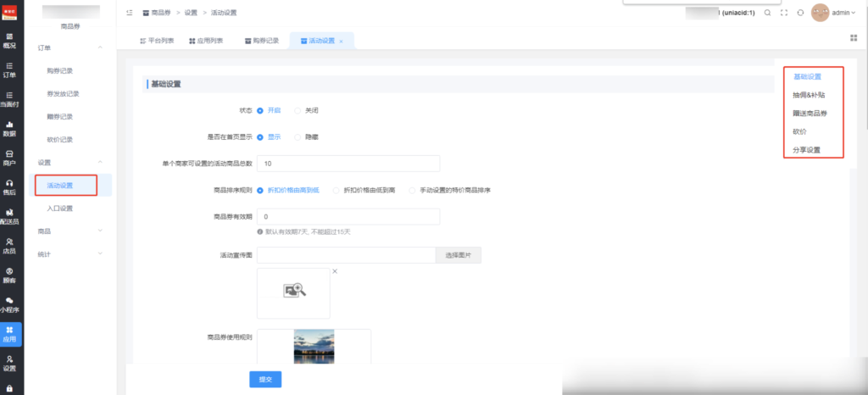
Task: Switch to 应用列表 tab
Action: click(206, 41)
